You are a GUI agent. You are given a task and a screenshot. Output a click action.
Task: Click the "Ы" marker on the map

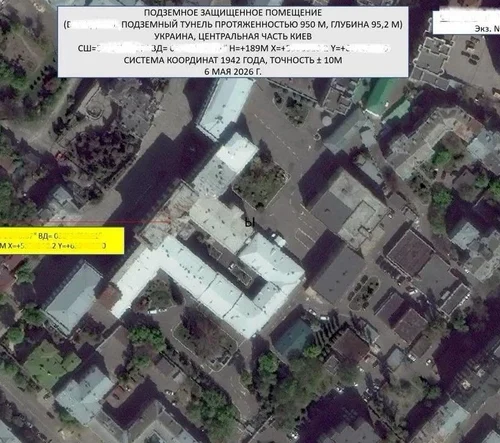[x=250, y=223]
